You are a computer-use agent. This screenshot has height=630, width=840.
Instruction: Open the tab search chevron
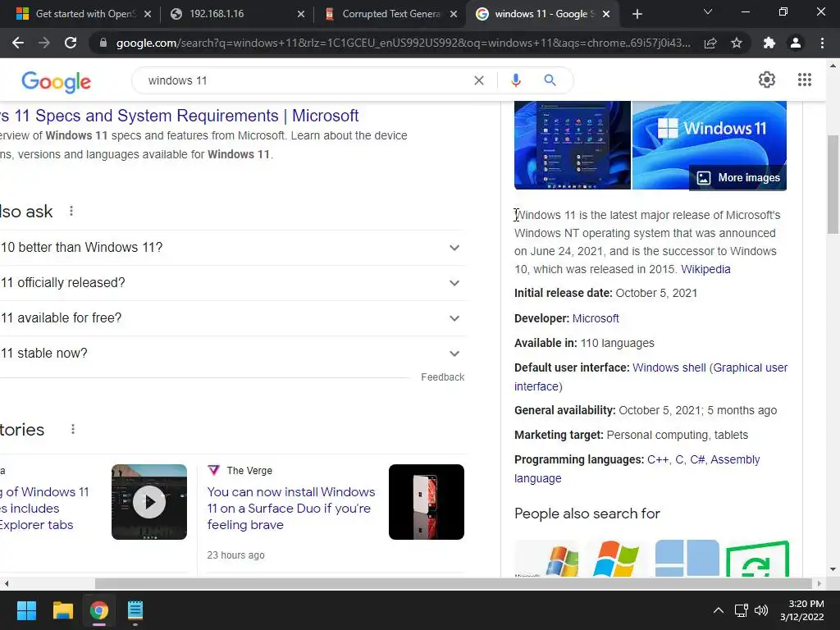tap(708, 11)
